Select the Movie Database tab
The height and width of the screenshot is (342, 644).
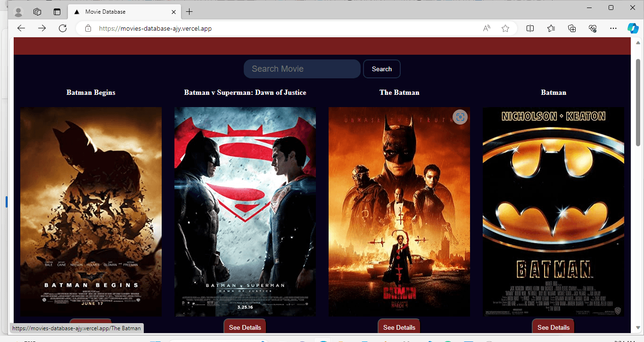125,12
